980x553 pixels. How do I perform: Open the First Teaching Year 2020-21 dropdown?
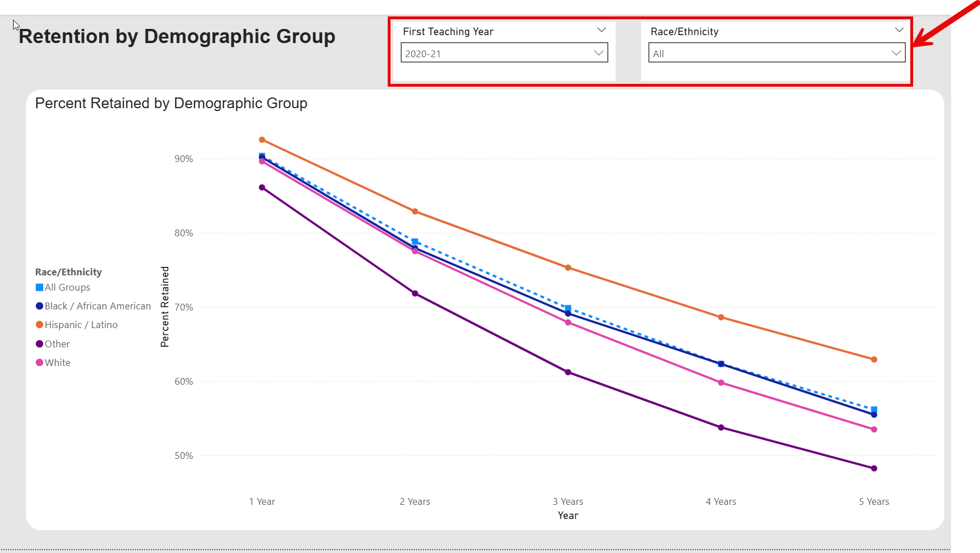click(x=504, y=53)
